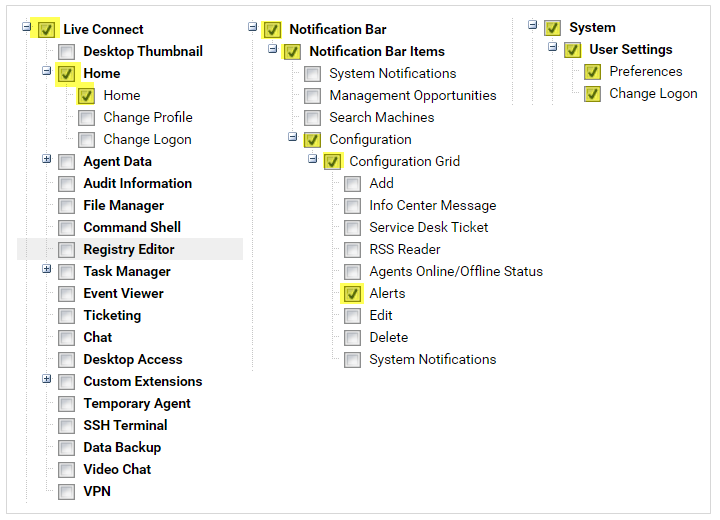The width and height of the screenshot is (720, 520).
Task: Check the RSS Reader checkbox
Action: coord(352,250)
